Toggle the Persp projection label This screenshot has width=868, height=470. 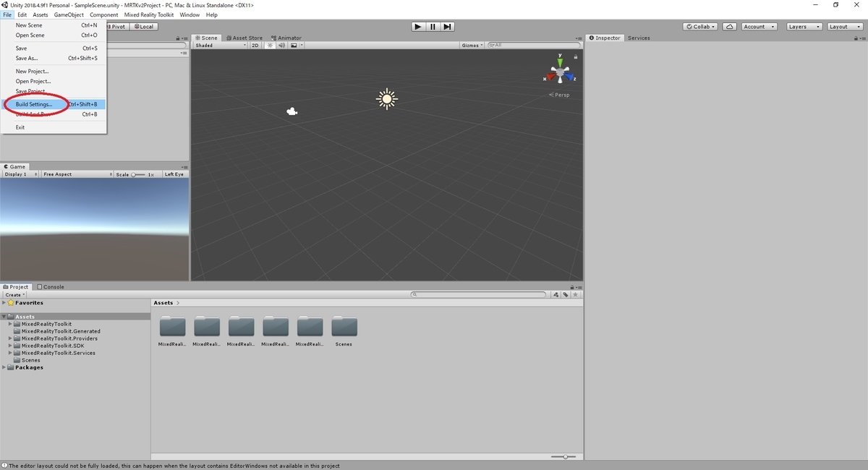pos(560,95)
